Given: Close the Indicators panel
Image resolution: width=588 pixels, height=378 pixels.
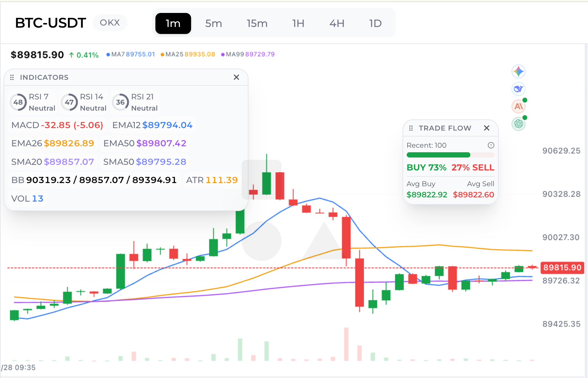Looking at the screenshot, I should coord(236,77).
